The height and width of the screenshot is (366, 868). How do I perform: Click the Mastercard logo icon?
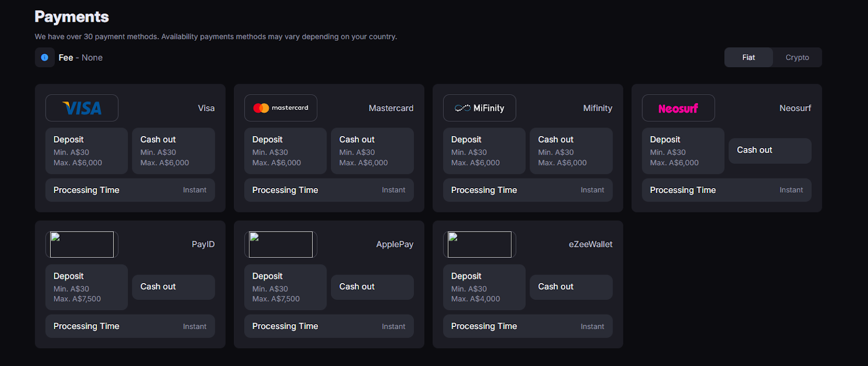point(280,108)
